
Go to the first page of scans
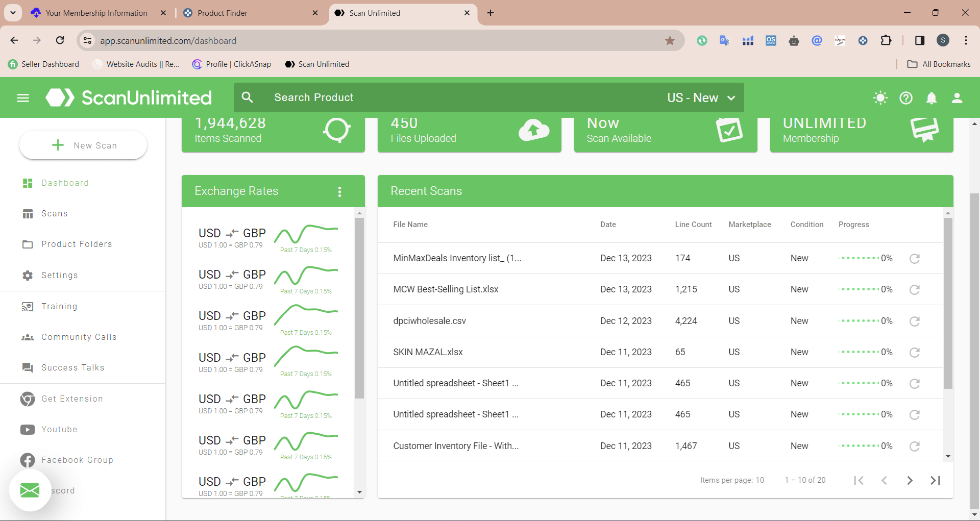(x=859, y=480)
